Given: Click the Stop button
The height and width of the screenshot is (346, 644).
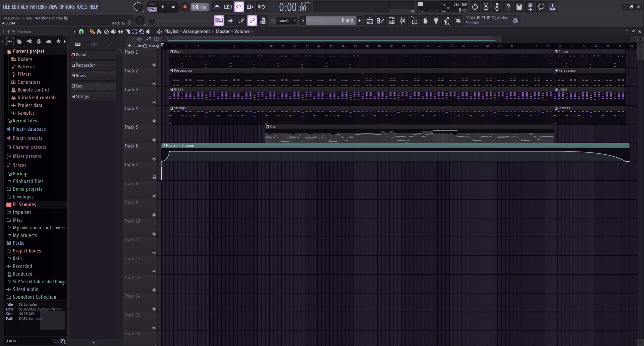Looking at the screenshot, I should tap(173, 7).
